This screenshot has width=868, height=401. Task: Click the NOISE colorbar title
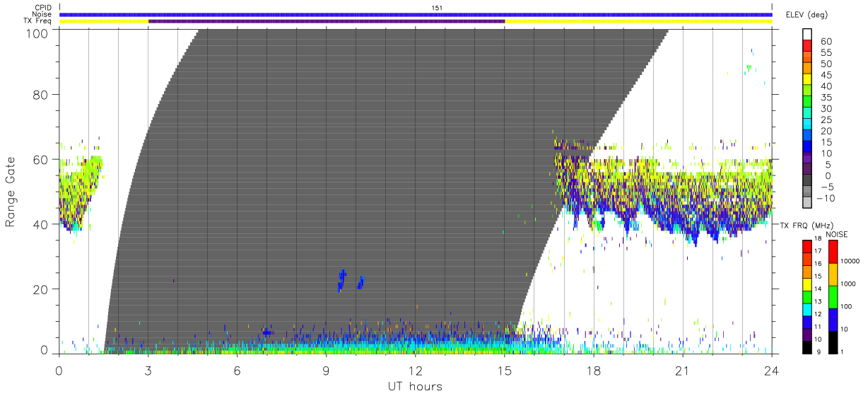point(836,234)
